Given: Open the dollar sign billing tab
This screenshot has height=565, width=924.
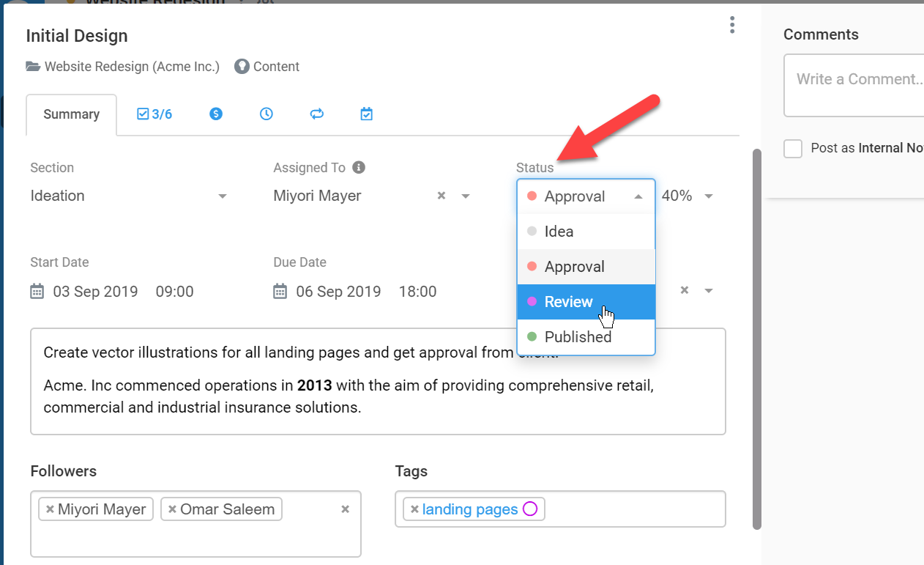Looking at the screenshot, I should tap(216, 114).
